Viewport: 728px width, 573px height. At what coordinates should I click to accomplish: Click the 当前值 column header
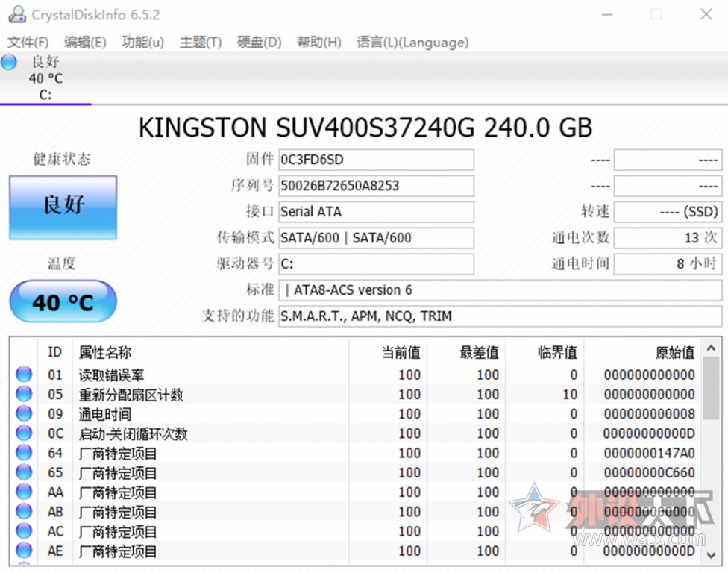(x=388, y=352)
